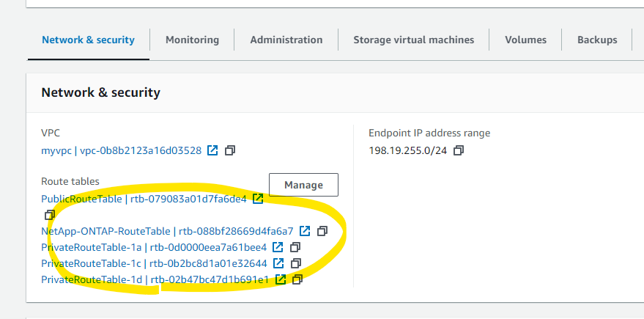Copy PrivateRouteTable-1d ID
Image resolution: width=644 pixels, height=319 pixels.
click(297, 279)
